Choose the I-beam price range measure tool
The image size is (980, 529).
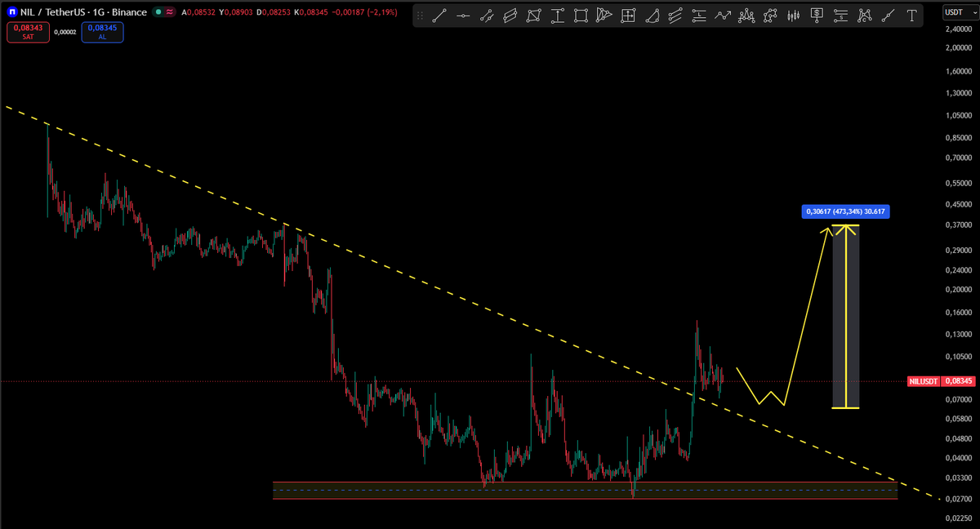coord(558,15)
